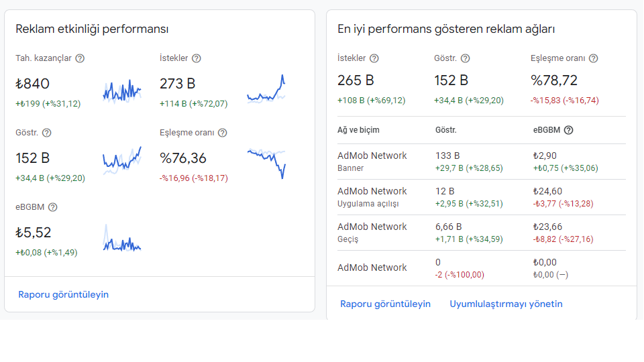Select the AdMob Network Geçiş row

click(x=482, y=233)
